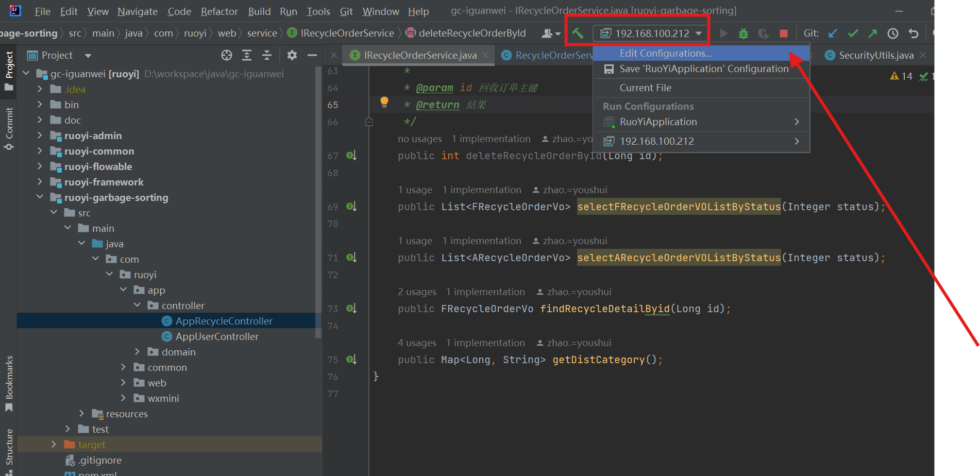Collapse the controller package
980x476 pixels.
[137, 305]
